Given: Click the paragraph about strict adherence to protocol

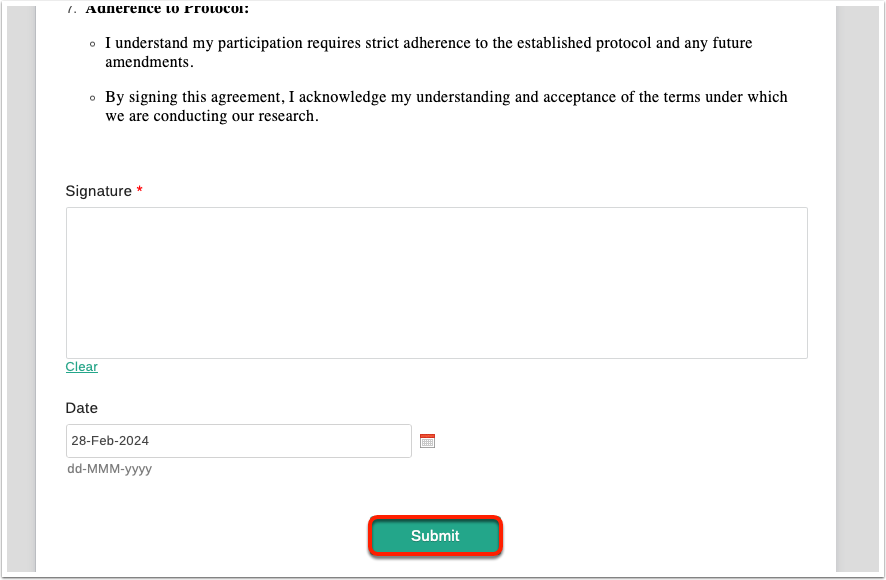Looking at the screenshot, I should click(428, 52).
